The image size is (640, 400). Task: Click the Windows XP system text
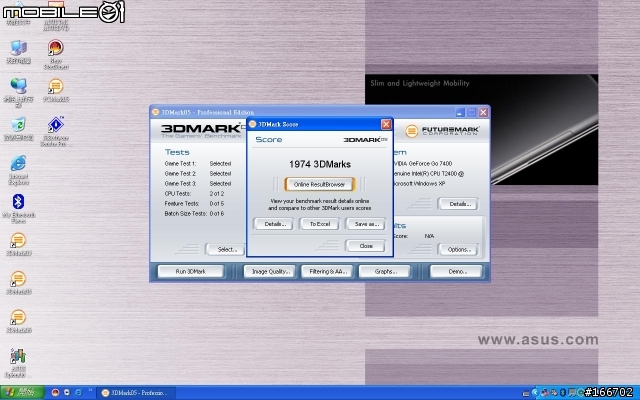419,184
